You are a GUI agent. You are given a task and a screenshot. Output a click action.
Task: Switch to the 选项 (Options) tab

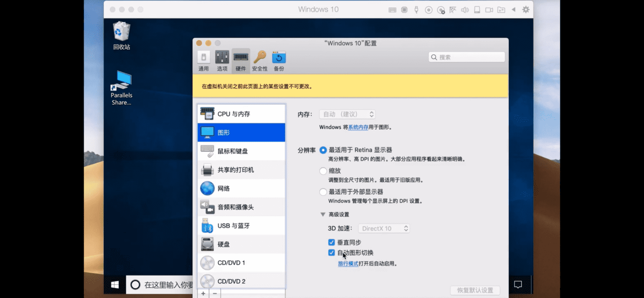(222, 60)
